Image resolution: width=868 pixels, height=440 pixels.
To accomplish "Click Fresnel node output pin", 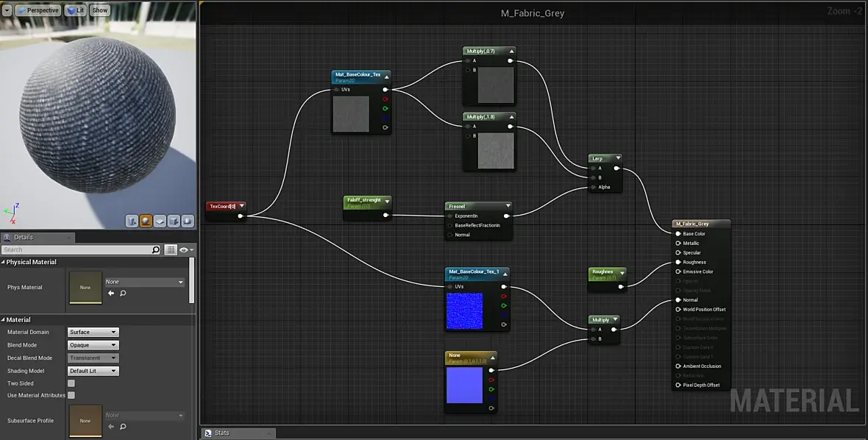I will (506, 216).
